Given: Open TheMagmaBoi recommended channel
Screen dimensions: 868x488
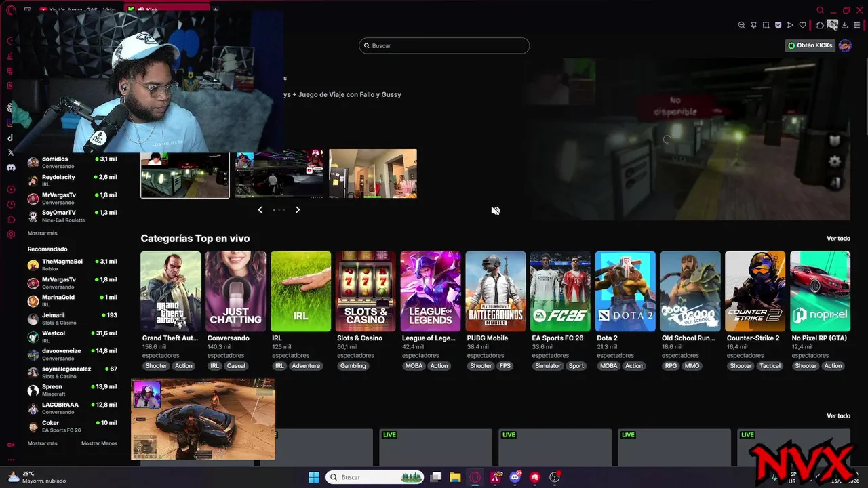Looking at the screenshot, I should click(72, 264).
